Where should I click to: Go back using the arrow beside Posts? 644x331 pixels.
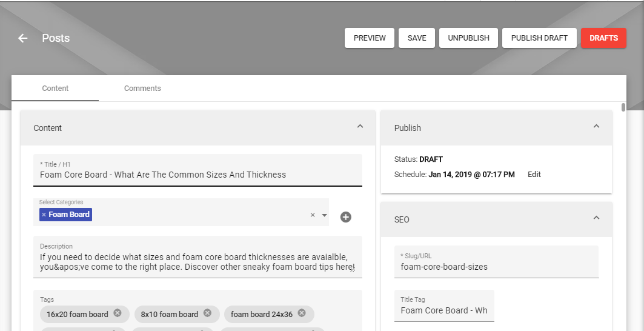(22, 38)
